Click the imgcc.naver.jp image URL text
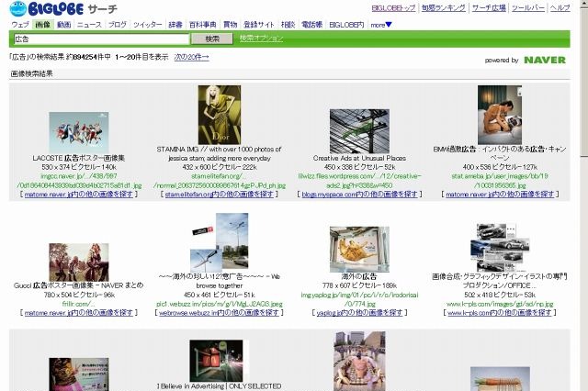Image resolution: width=588 pixels, height=391 pixels. [x=79, y=181]
